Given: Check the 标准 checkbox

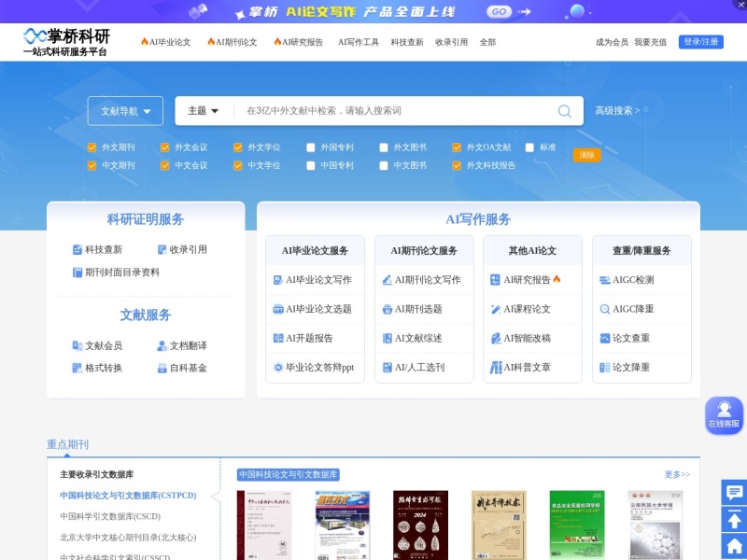Looking at the screenshot, I should [529, 147].
